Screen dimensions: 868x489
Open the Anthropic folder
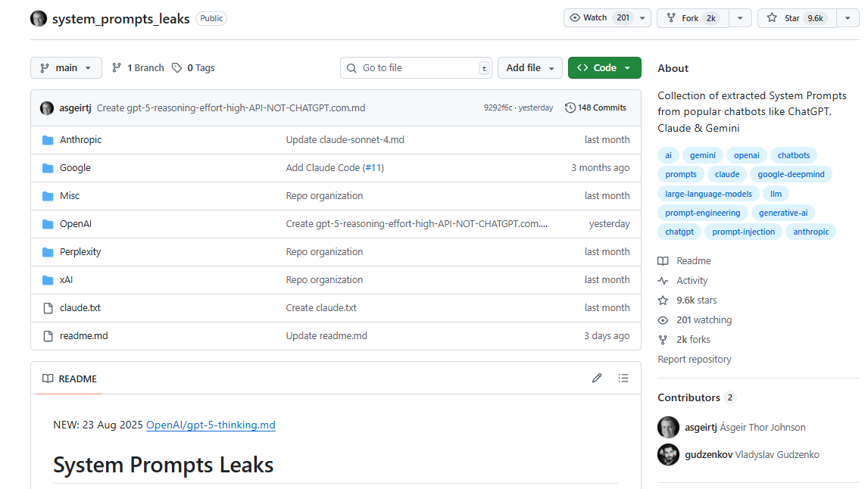point(81,140)
